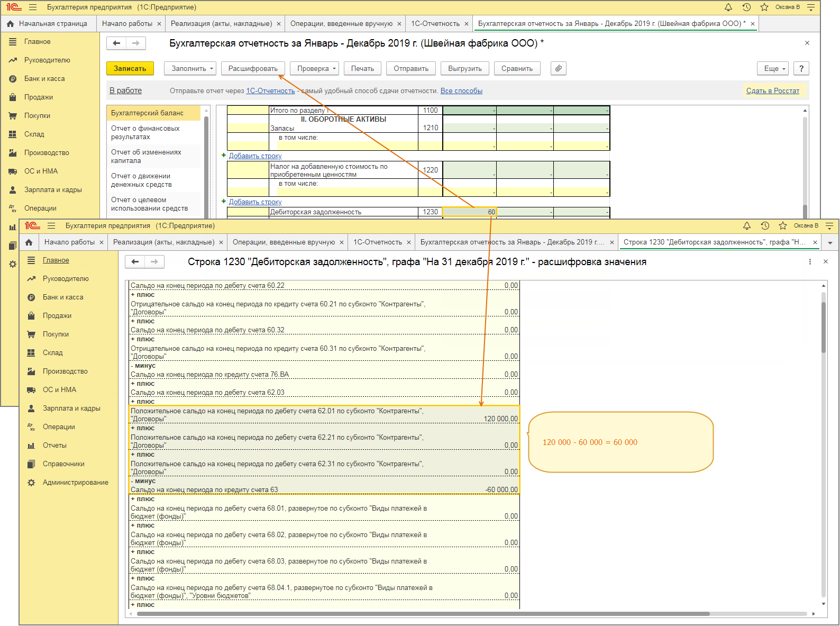Open the Все способы link

[x=461, y=91]
